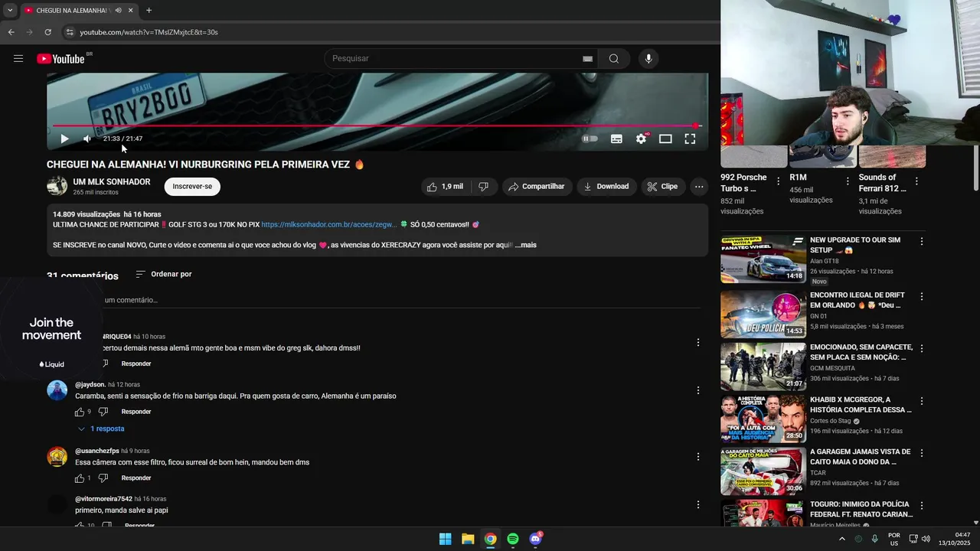Screen dimensions: 980x551
Task: Close the CHEGUEI NA ALEMANHA tab
Action: (x=131, y=11)
